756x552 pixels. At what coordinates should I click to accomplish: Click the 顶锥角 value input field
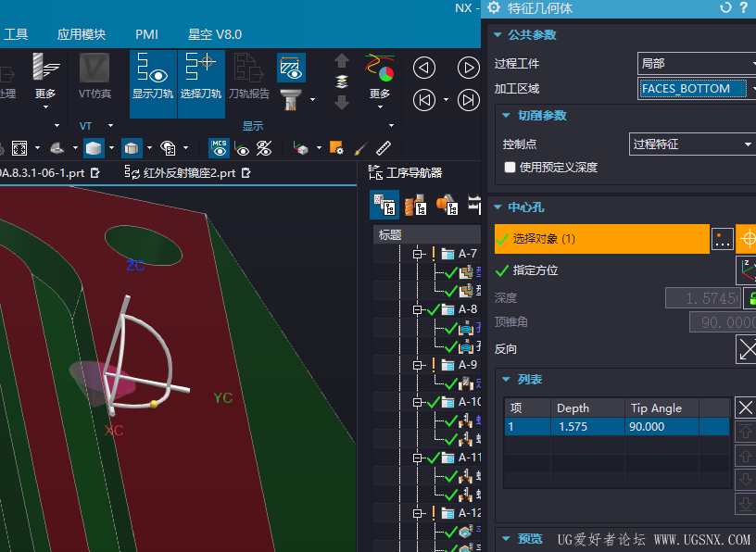[x=723, y=321]
